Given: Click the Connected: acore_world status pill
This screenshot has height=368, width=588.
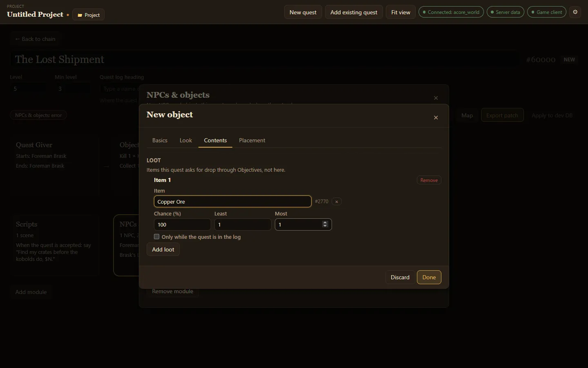Looking at the screenshot, I should [451, 12].
